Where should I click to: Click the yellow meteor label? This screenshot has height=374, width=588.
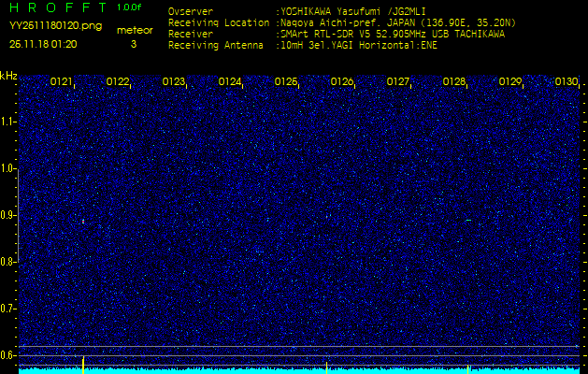tap(133, 30)
